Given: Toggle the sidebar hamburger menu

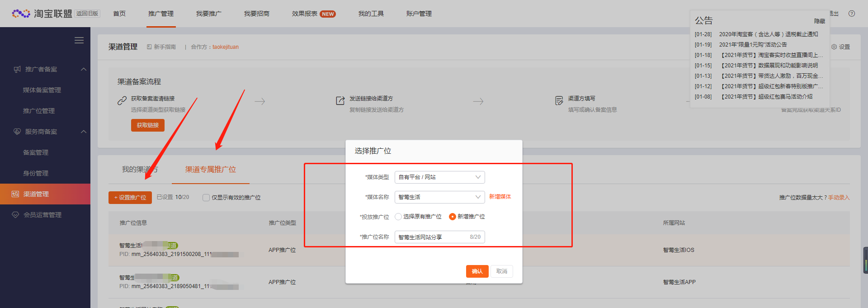Looking at the screenshot, I should coord(79,40).
